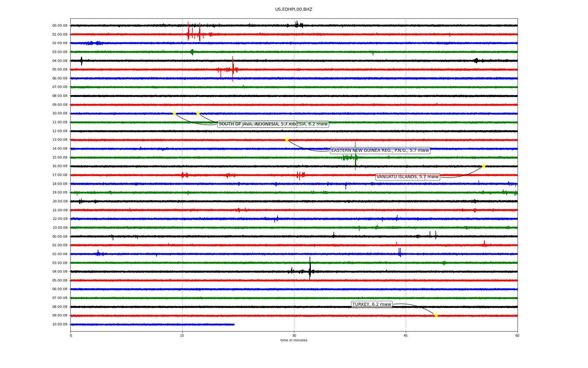The image size is (588, 368).
Task: Select EASTERN NEW GUINEA REG., P.N.G. label
Action: point(380,150)
